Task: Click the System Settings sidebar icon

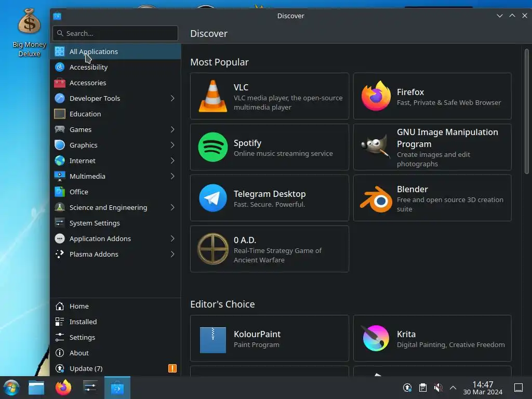Action: (x=60, y=223)
